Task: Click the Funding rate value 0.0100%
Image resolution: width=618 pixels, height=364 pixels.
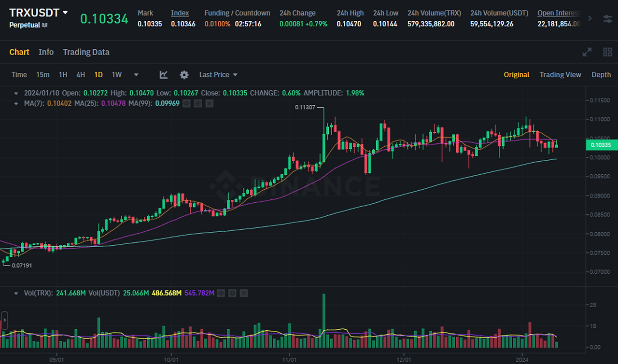Action: tap(217, 24)
